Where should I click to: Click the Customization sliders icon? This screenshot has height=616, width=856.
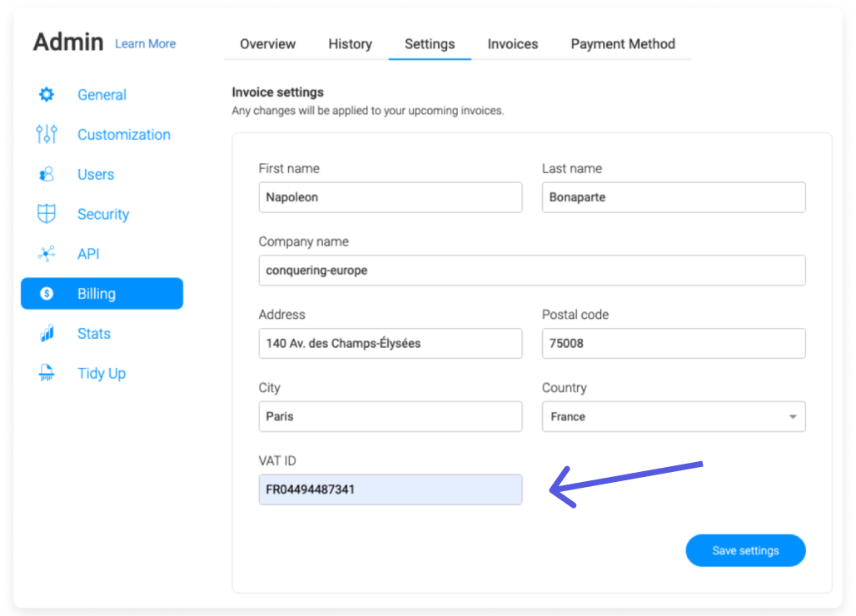coord(47,134)
